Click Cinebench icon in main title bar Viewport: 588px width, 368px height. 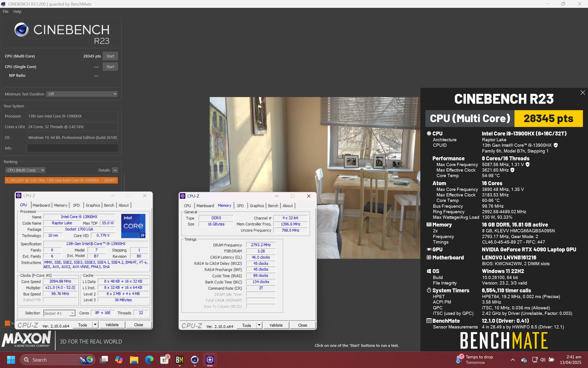tap(3, 4)
